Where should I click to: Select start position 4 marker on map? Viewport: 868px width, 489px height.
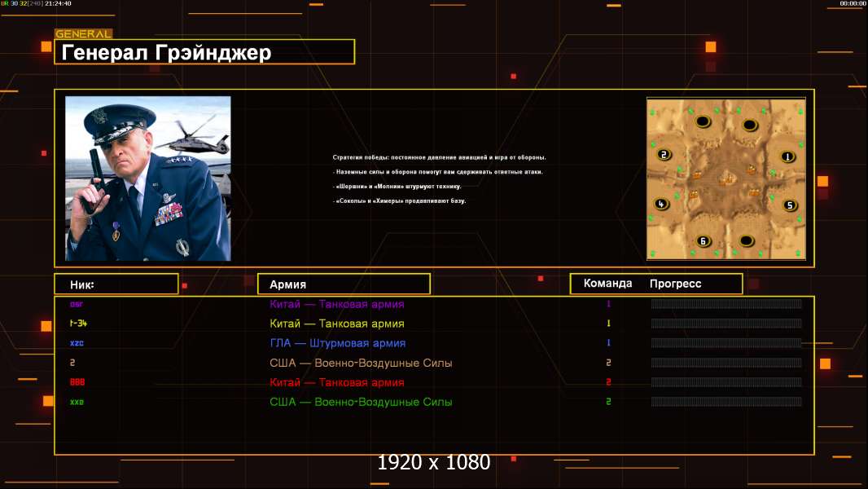tap(661, 204)
